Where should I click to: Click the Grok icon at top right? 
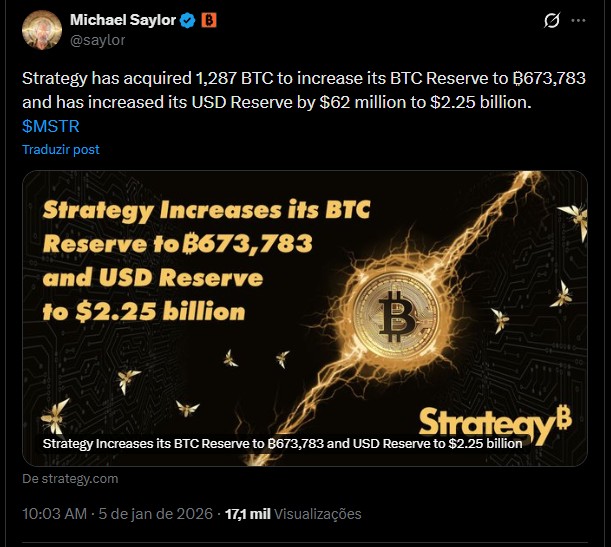pos(549,21)
